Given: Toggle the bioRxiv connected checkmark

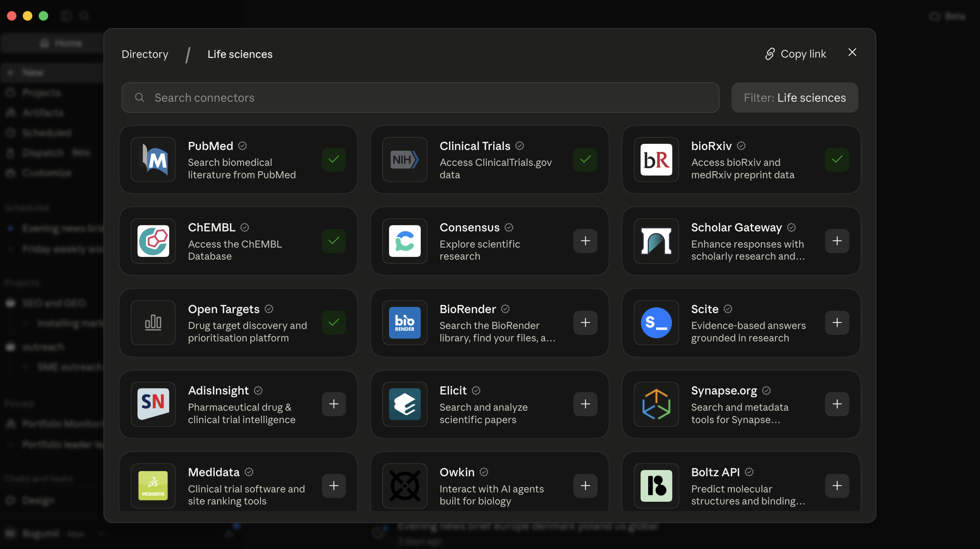Looking at the screenshot, I should 837,160.
